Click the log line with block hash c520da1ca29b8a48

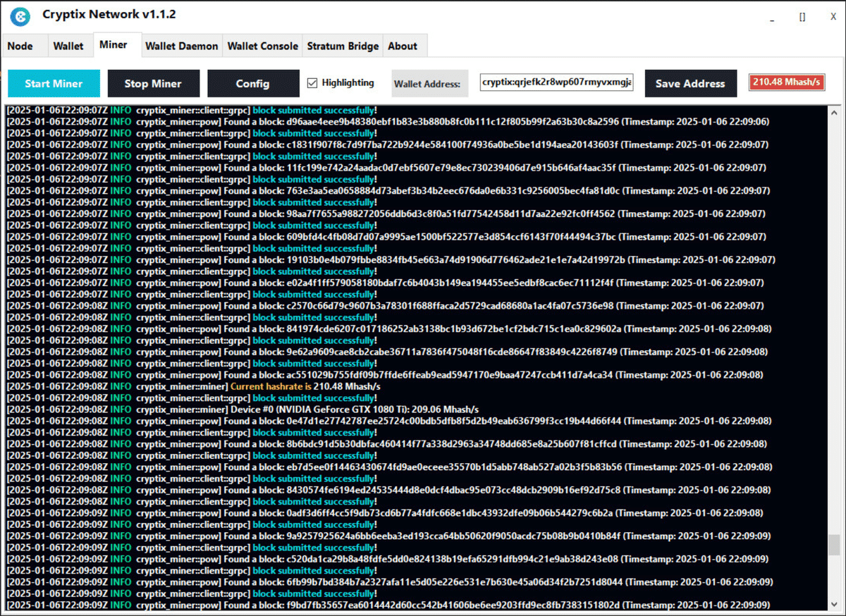point(387,559)
